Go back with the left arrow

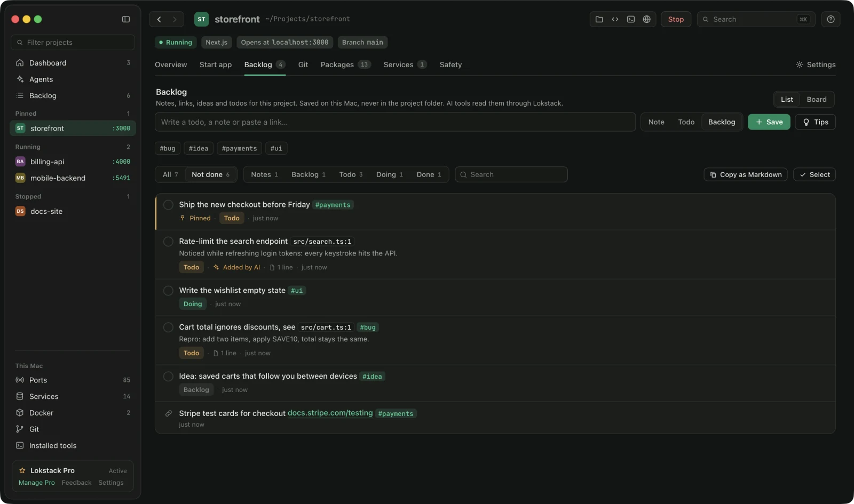[159, 19]
